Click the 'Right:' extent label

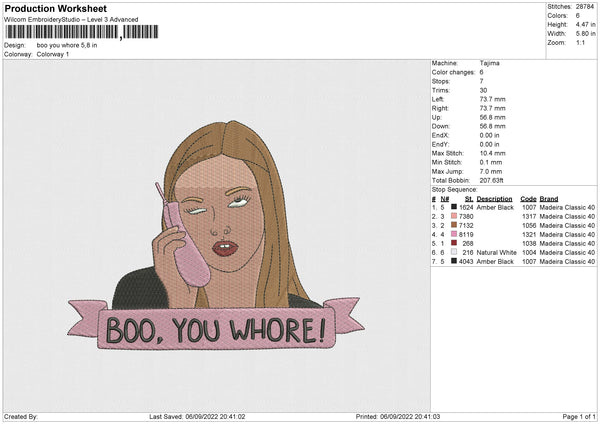440,108
